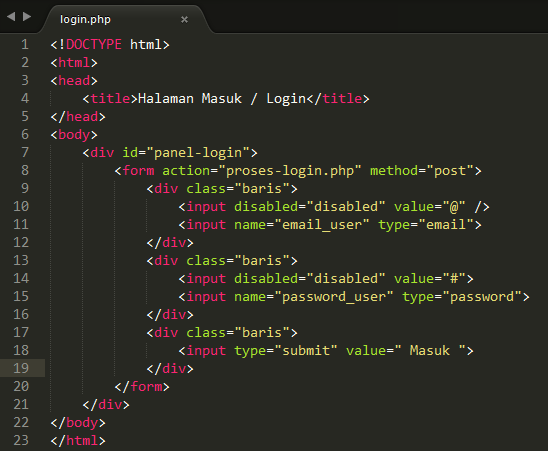Viewport: 548px width, 451px height.
Task: Click the opening body tag
Action: coord(74,135)
